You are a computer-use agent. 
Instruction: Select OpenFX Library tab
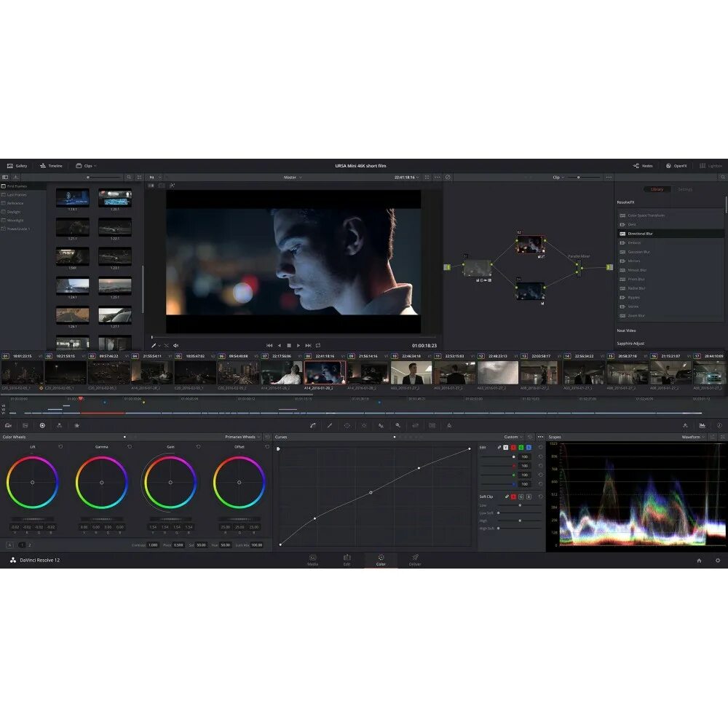click(657, 189)
